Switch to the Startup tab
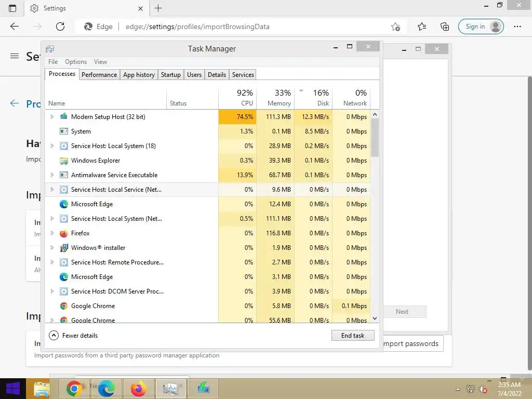This screenshot has width=532, height=399. [170, 75]
